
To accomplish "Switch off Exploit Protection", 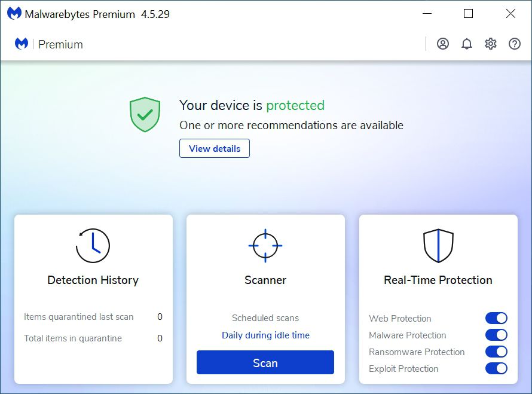I will (x=496, y=368).
